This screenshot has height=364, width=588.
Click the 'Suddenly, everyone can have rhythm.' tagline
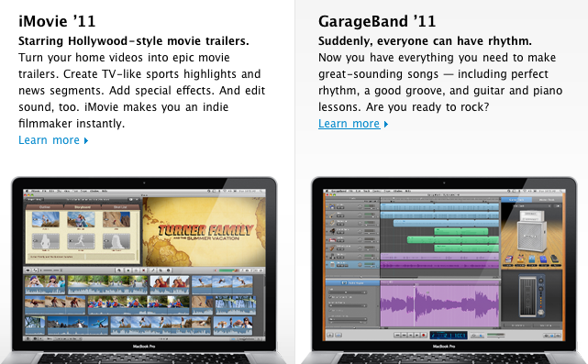point(425,41)
